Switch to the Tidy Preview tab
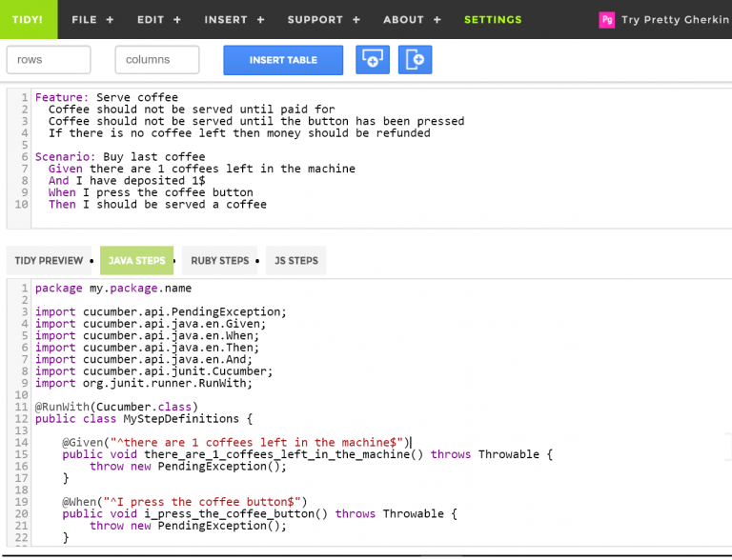This screenshot has height=560, width=732. click(49, 260)
